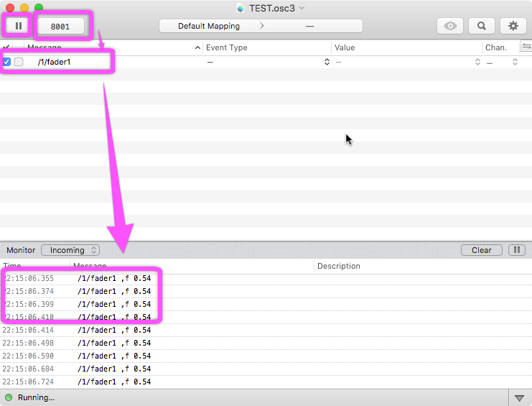Viewport: 532px width, 406px height.
Task: Pause the monitor log with its pause icon
Action: [x=515, y=250]
